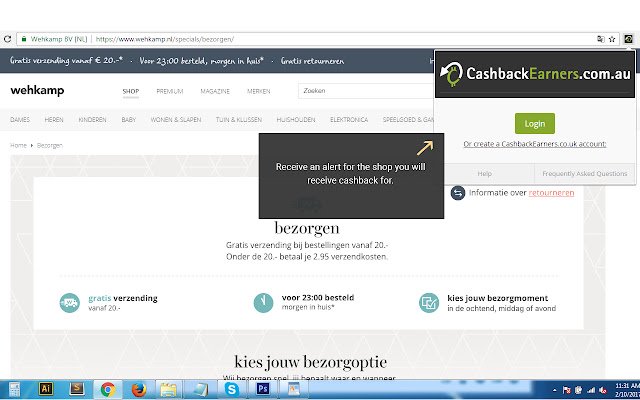The width and height of the screenshot is (640, 400).
Task: Open Skype from the taskbar
Action: pyautogui.click(x=231, y=389)
